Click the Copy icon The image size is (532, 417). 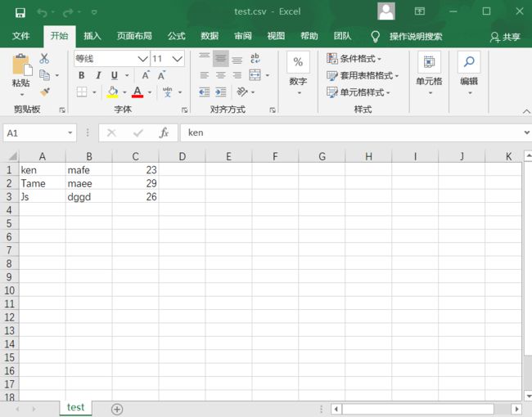pyautogui.click(x=44, y=75)
